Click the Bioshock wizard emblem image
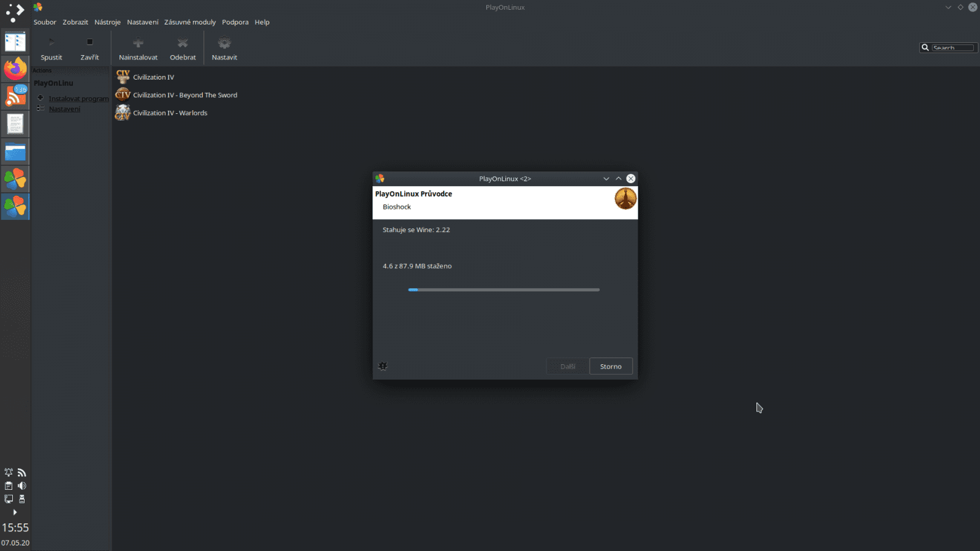980x551 pixels. pos(625,199)
